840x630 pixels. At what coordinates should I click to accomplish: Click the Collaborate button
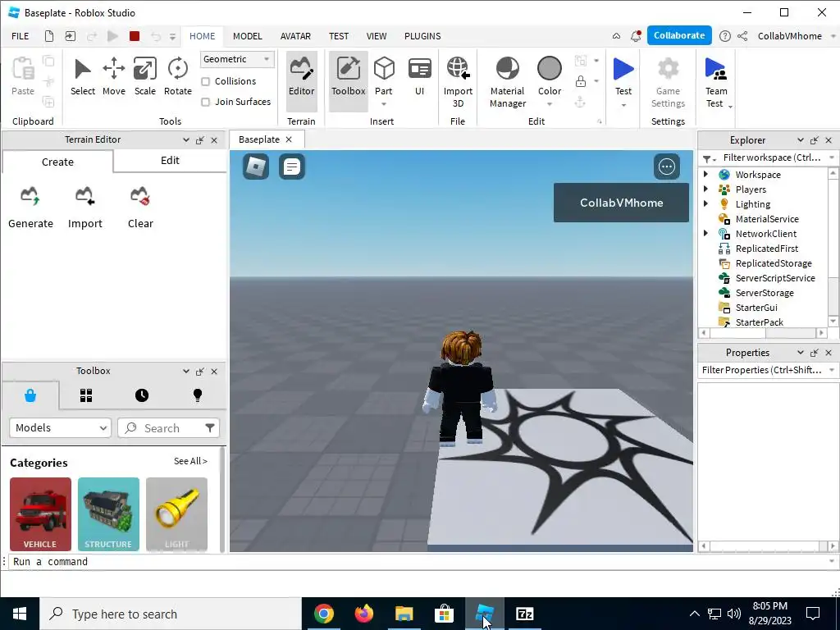click(678, 35)
